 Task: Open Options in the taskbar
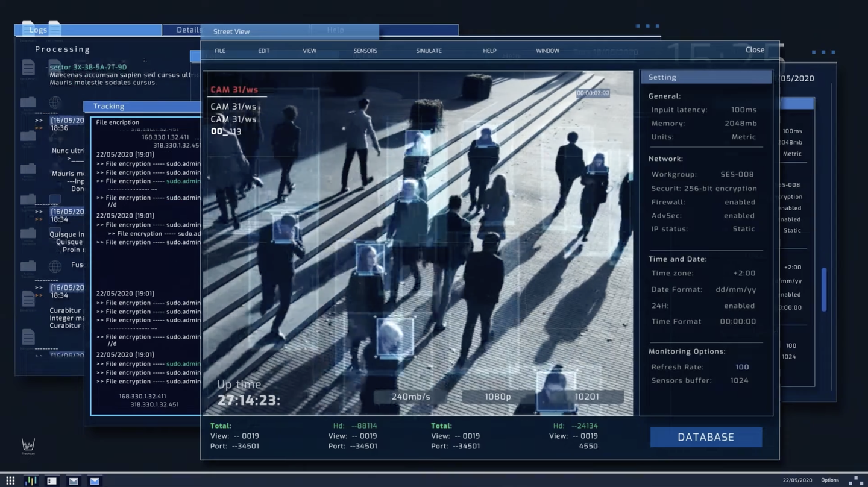(830, 480)
